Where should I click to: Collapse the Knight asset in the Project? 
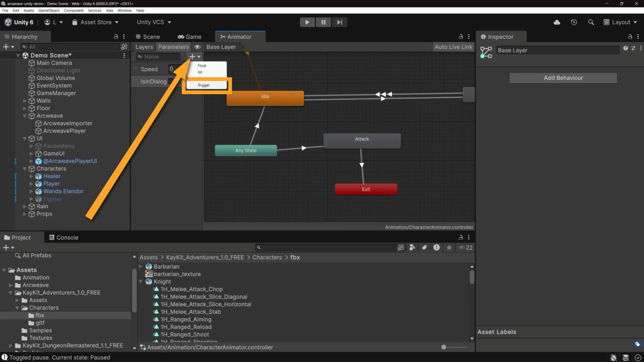141,282
